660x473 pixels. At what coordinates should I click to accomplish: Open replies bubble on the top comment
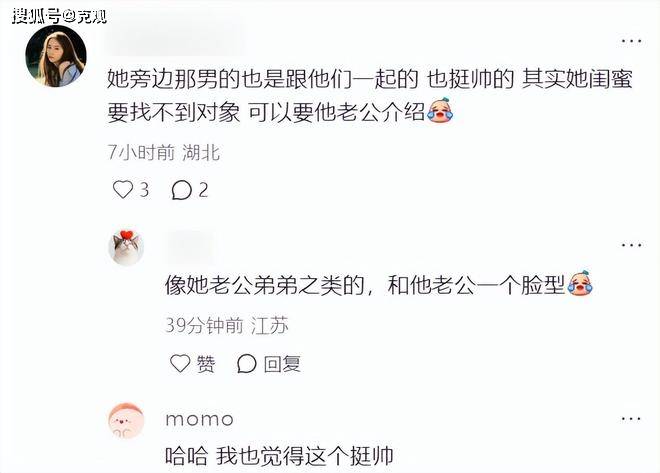pos(181,190)
